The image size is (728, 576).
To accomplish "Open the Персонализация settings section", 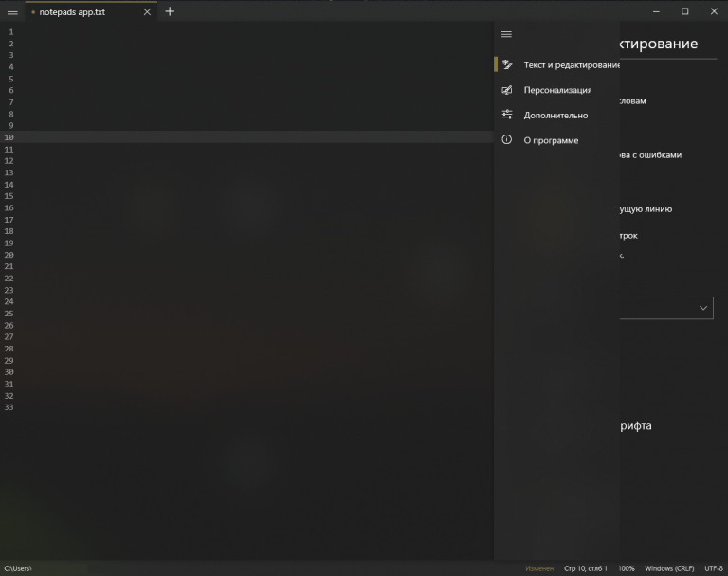I will pyautogui.click(x=556, y=90).
